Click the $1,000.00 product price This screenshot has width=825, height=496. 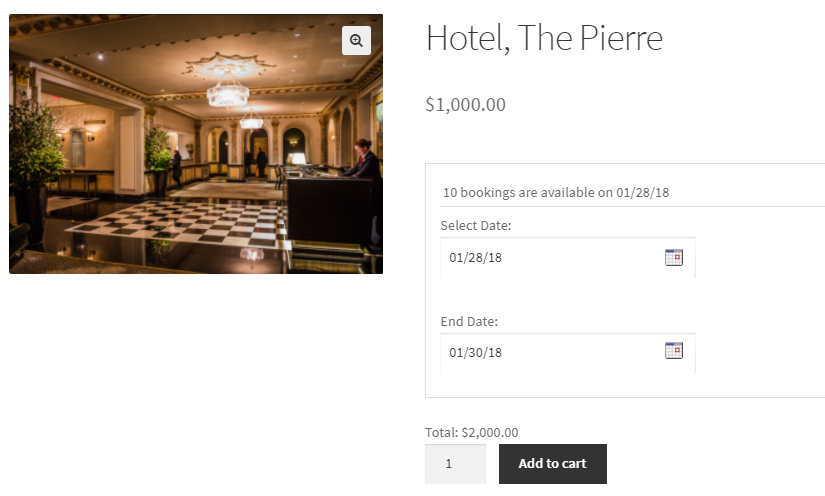coord(465,104)
